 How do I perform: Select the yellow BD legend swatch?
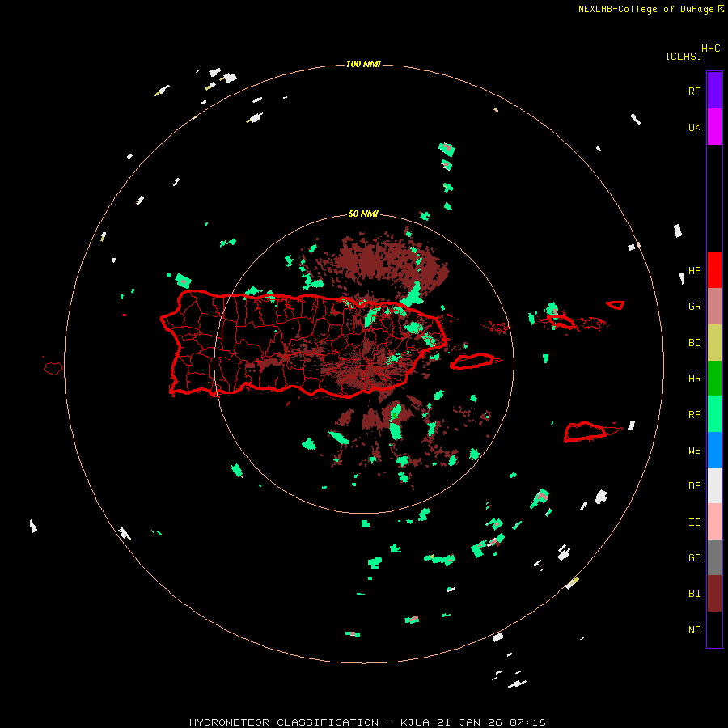coord(714,343)
